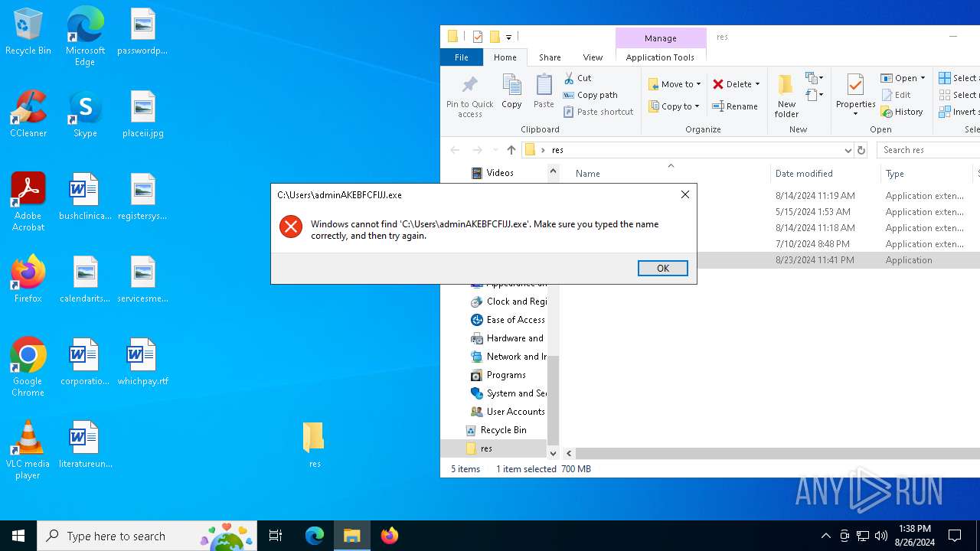Click the taskbar search box
980x551 pixels.
click(147, 536)
